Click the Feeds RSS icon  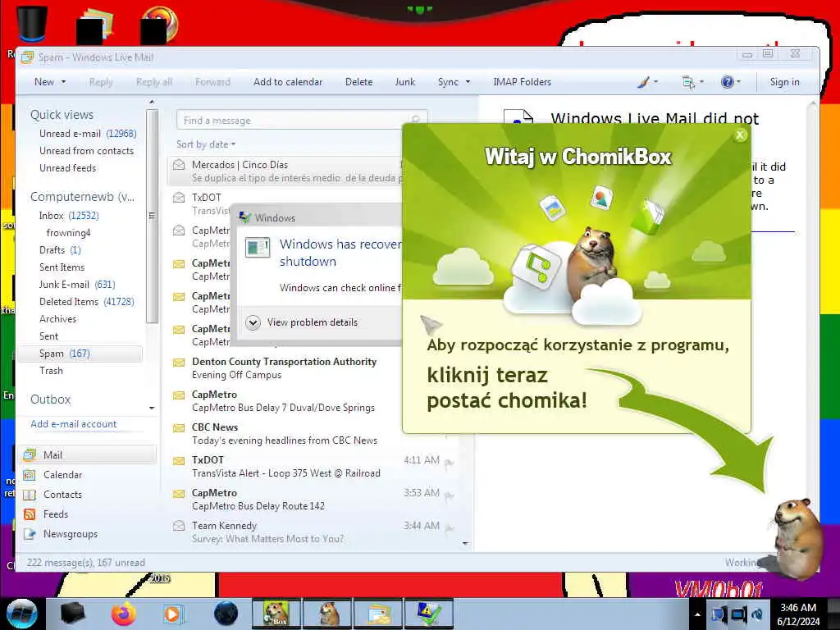(30, 514)
